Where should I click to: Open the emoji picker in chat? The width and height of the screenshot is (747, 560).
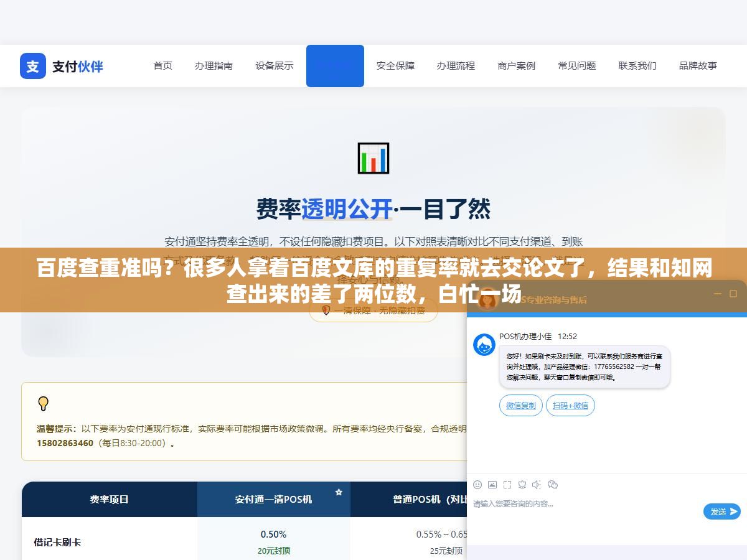point(477,484)
